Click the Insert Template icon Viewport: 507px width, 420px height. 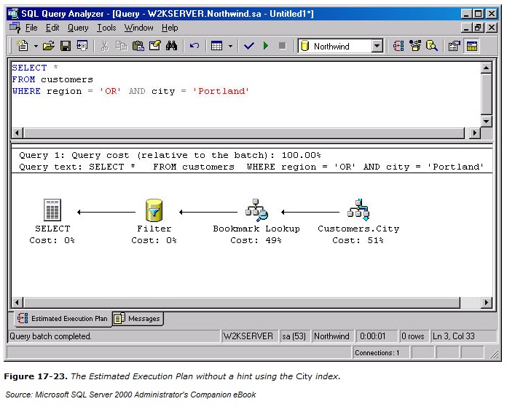point(82,46)
